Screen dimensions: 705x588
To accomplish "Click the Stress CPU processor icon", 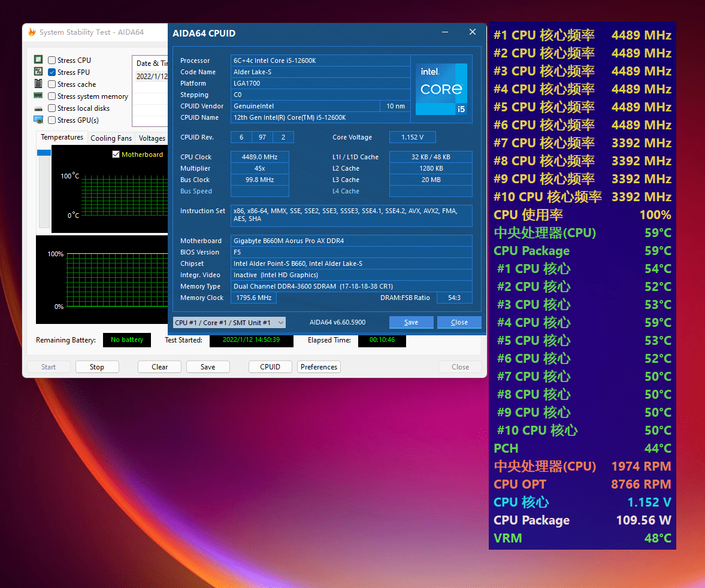I will click(x=38, y=60).
